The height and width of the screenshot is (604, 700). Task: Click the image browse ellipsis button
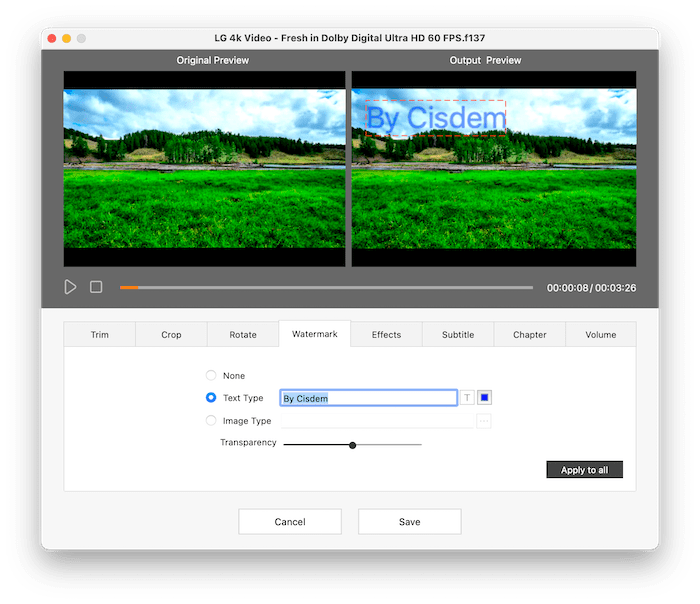pyautogui.click(x=484, y=421)
